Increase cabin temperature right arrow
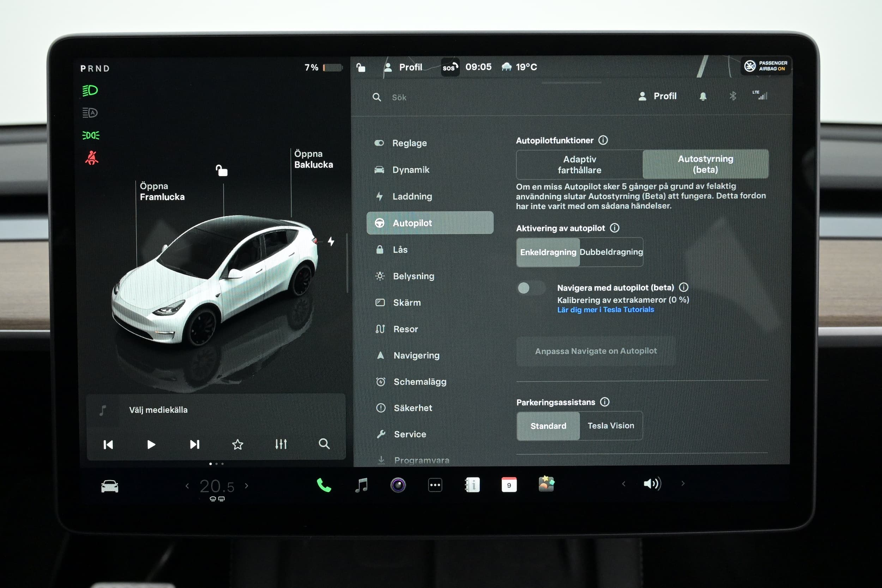882x588 pixels. pos(246,486)
